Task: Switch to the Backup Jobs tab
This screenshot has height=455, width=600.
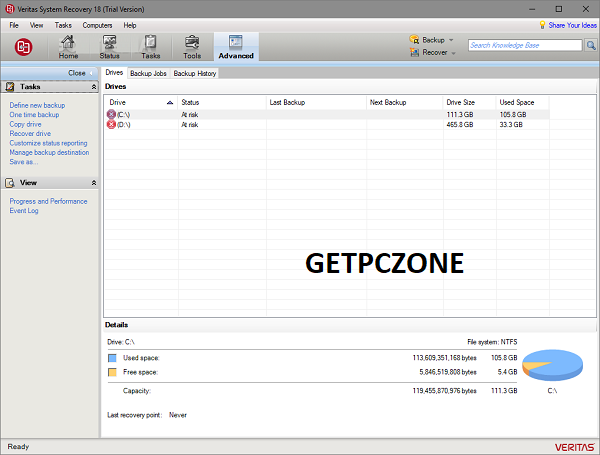Action: tap(148, 73)
